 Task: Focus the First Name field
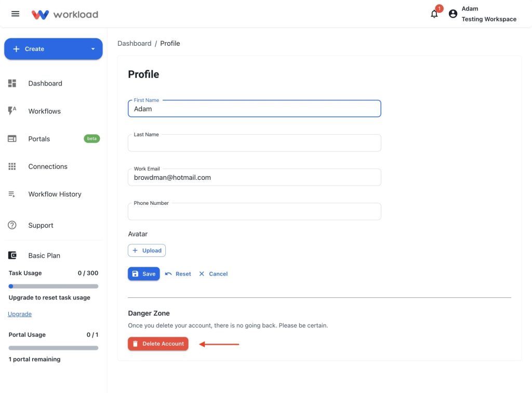pyautogui.click(x=255, y=109)
